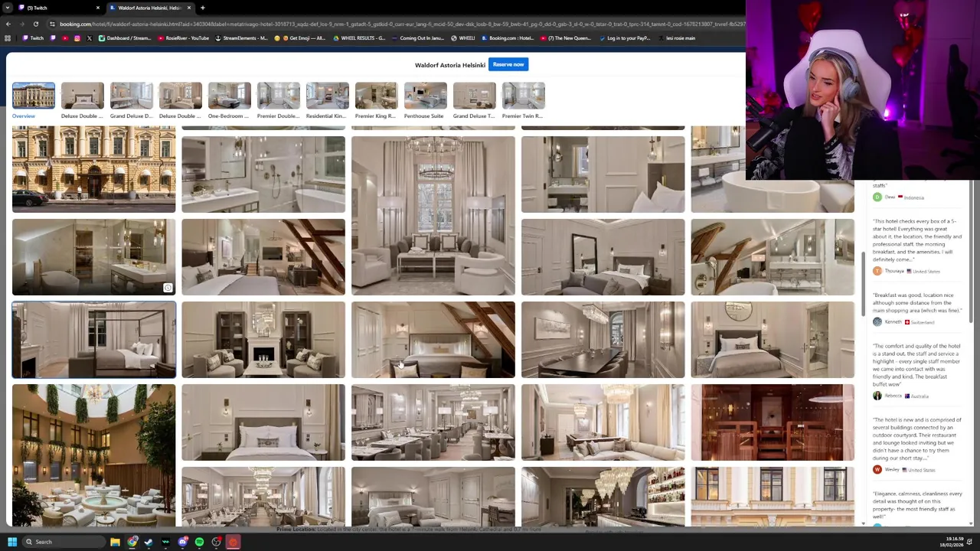The height and width of the screenshot is (551, 980).
Task: Open the yellow hotel exterior photo
Action: point(93,171)
